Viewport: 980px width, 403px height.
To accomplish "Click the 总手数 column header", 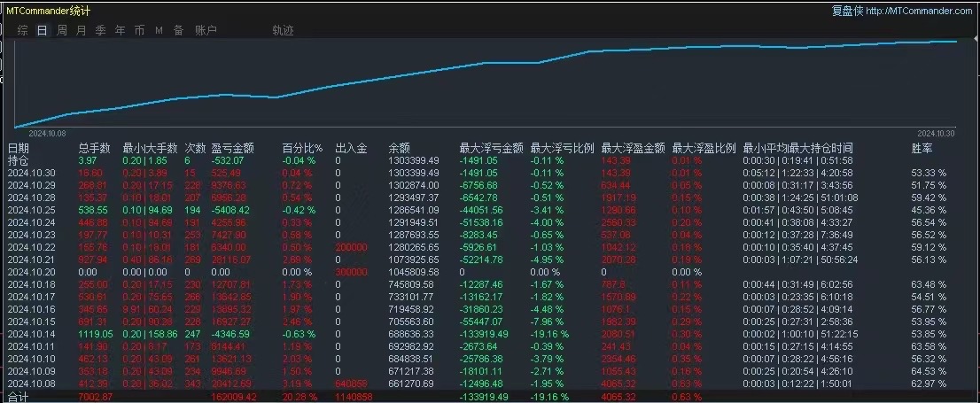I will (x=95, y=149).
